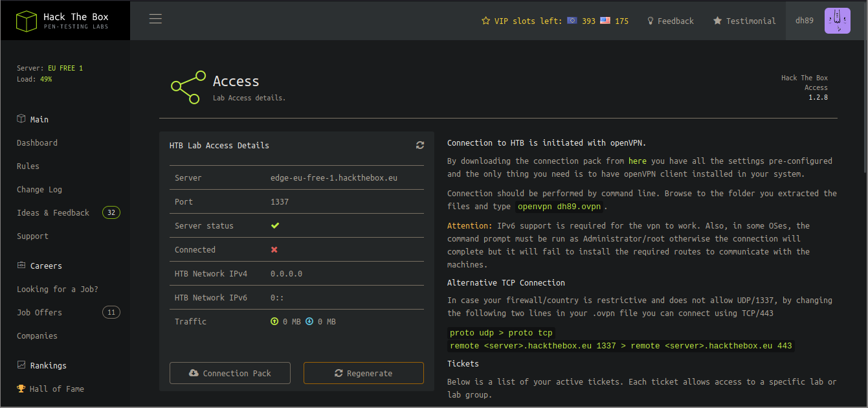Click the Testimonial star icon

pyautogui.click(x=717, y=21)
